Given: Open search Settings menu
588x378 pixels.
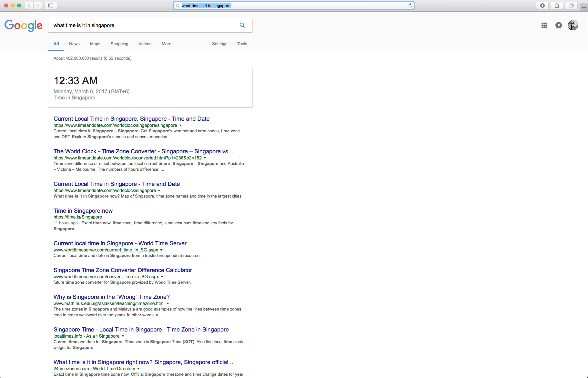Looking at the screenshot, I should coord(220,44).
